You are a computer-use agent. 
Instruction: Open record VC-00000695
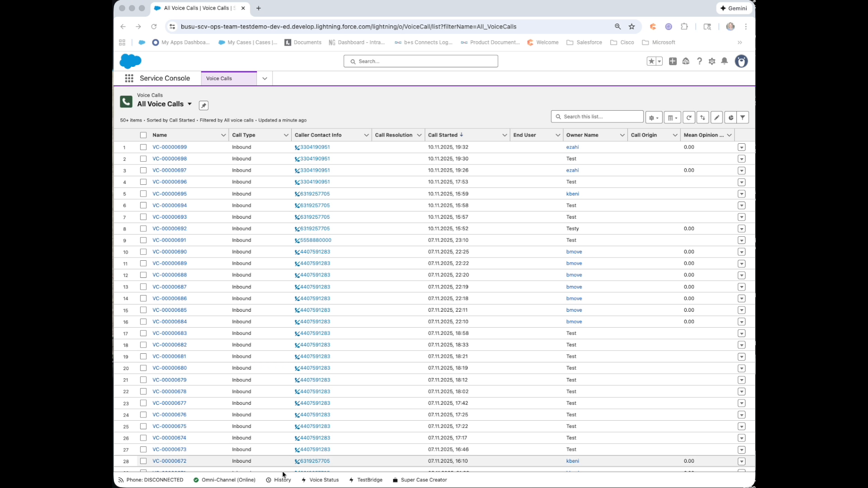(x=170, y=193)
